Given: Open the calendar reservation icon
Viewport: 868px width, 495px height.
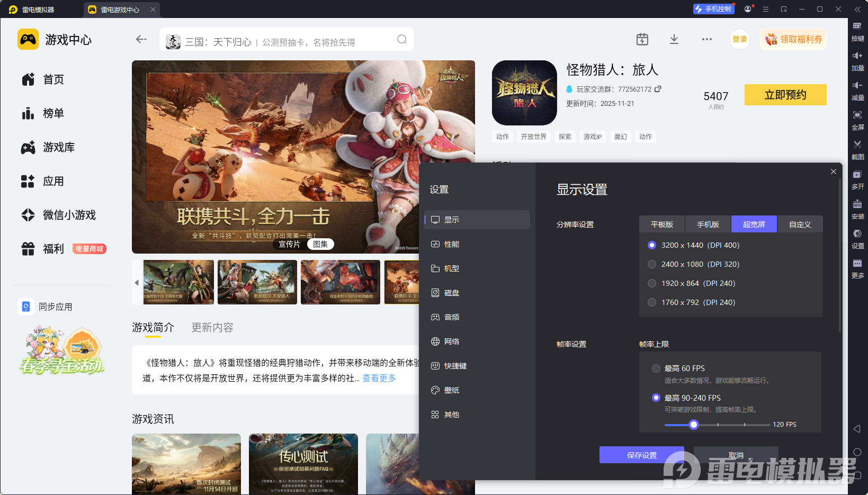Looking at the screenshot, I should 642,39.
